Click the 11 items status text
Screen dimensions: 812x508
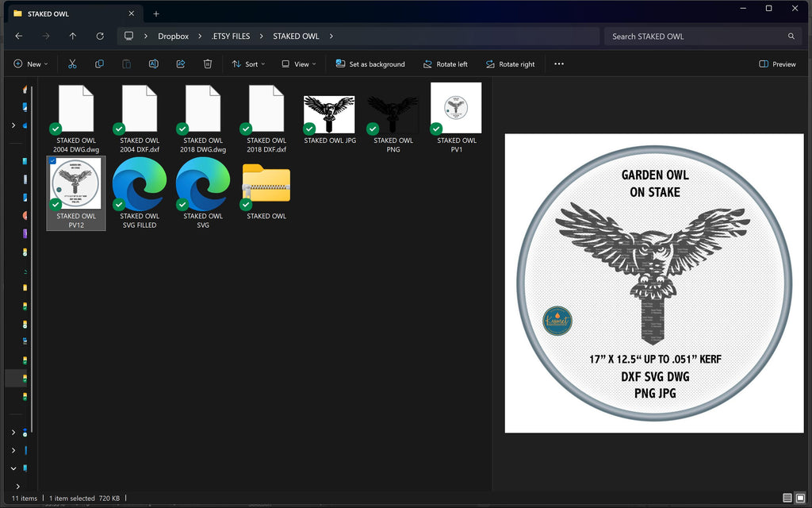tap(25, 498)
